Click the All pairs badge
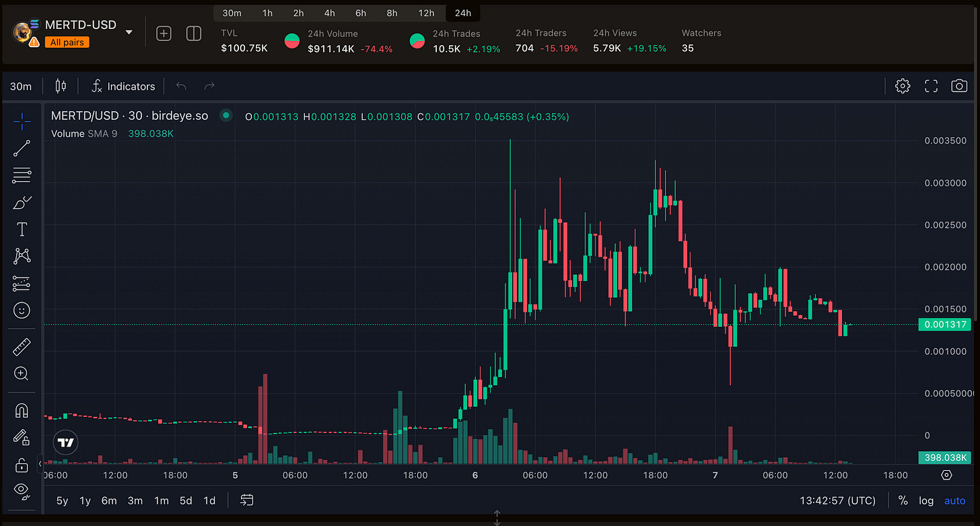Image resolution: width=980 pixels, height=526 pixels. click(67, 42)
